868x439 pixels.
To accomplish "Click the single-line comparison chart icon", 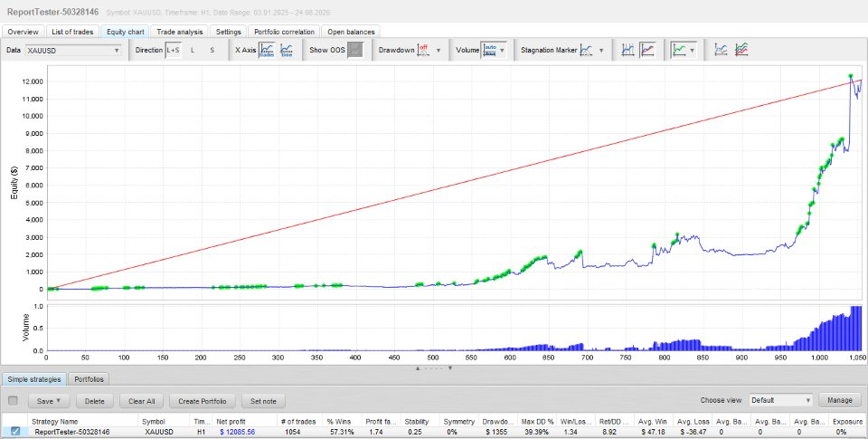I will click(721, 50).
